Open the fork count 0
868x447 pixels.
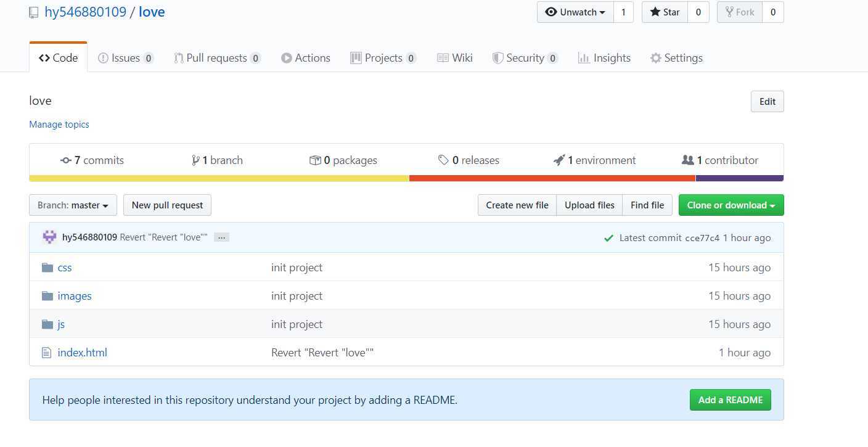click(x=773, y=12)
